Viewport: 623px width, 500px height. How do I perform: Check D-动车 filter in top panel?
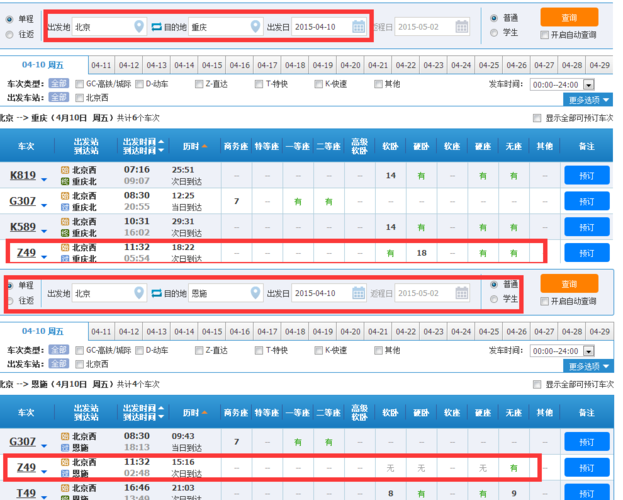point(139,84)
